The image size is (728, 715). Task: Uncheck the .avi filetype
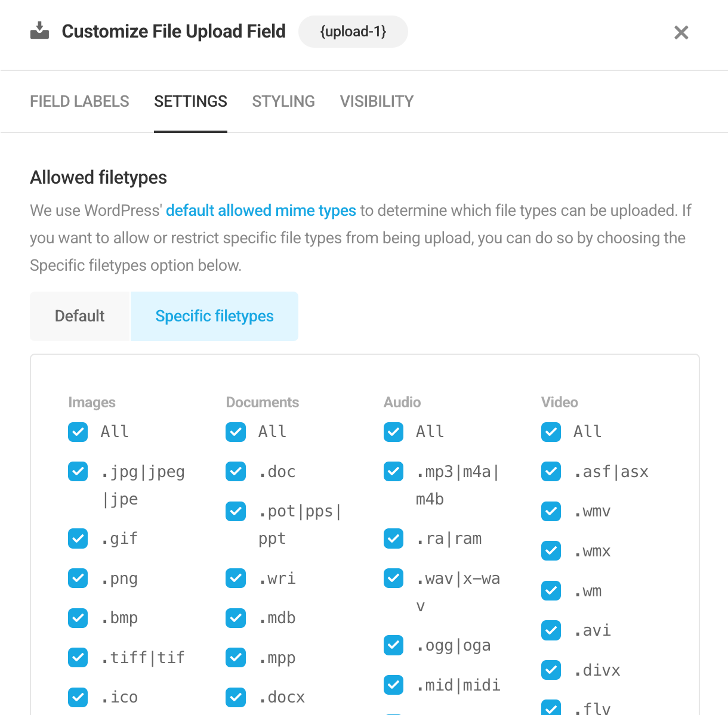(551, 630)
